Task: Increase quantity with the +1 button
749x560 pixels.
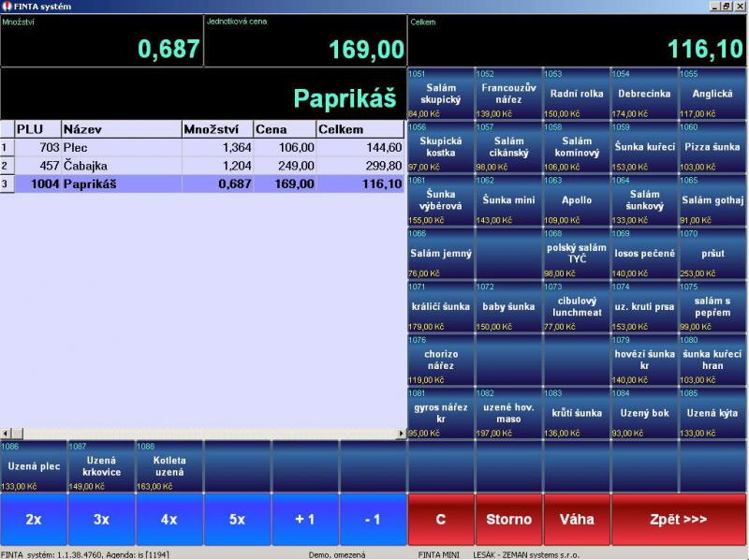Action: 305,519
